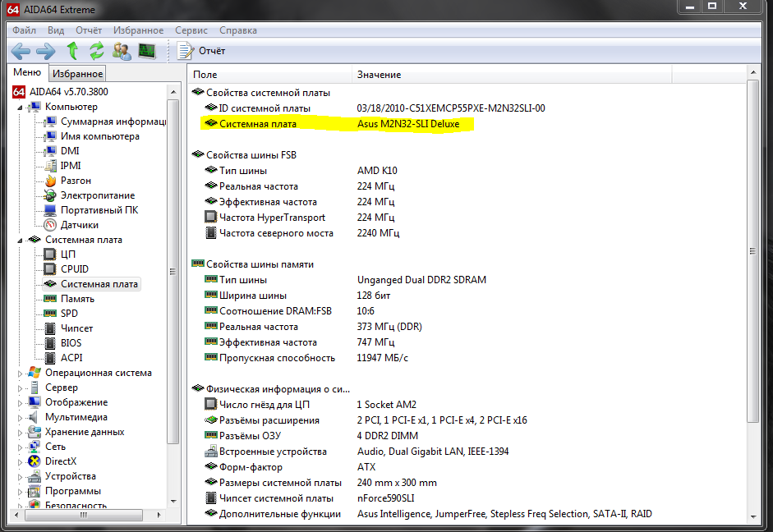Open the user management people icon
The width and height of the screenshot is (773, 532).
pos(122,51)
